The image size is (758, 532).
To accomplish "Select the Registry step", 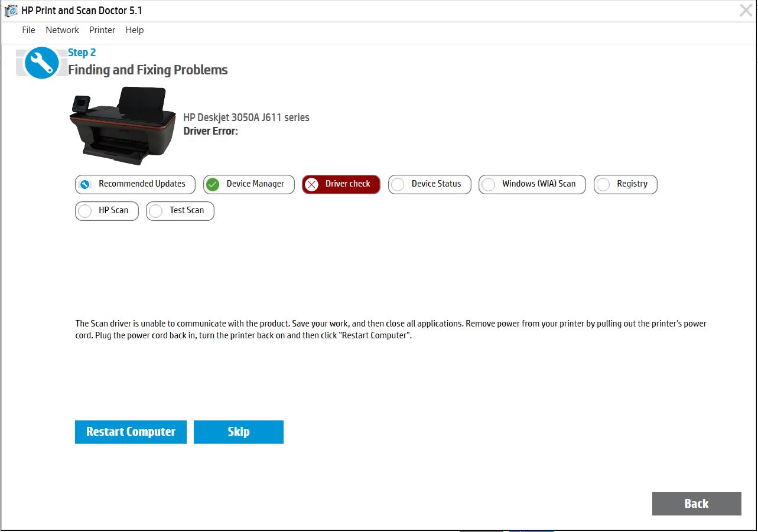I will (x=626, y=184).
